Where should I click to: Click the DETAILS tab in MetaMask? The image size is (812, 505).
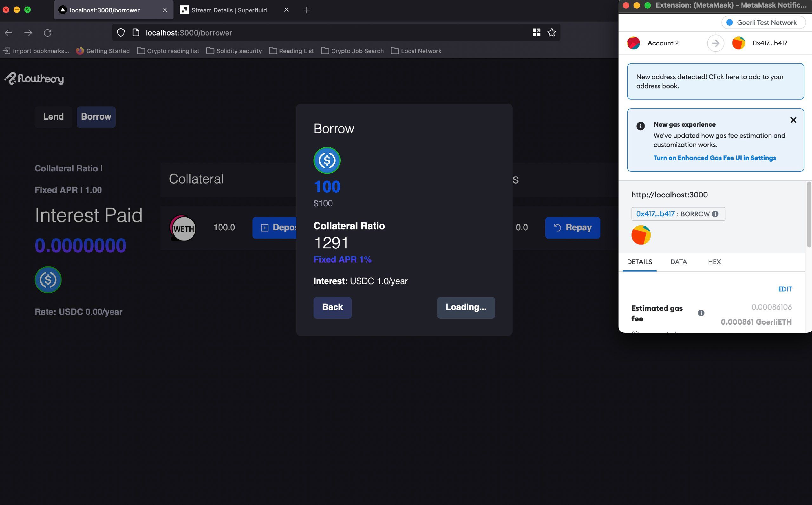[639, 262]
